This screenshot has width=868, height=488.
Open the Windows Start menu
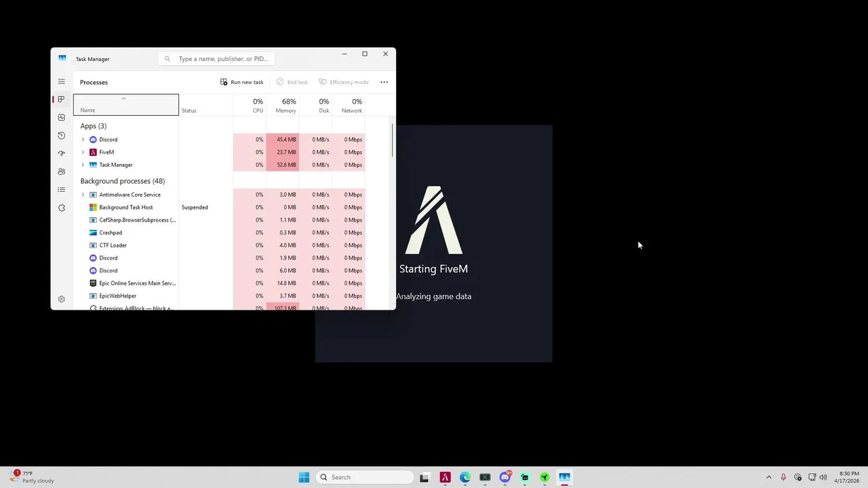pyautogui.click(x=304, y=477)
